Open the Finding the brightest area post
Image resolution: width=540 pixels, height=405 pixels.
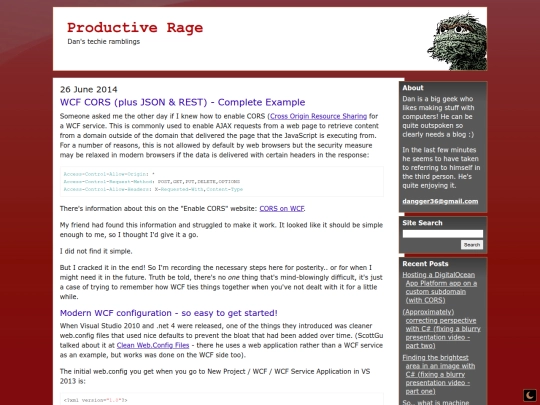point(439,374)
